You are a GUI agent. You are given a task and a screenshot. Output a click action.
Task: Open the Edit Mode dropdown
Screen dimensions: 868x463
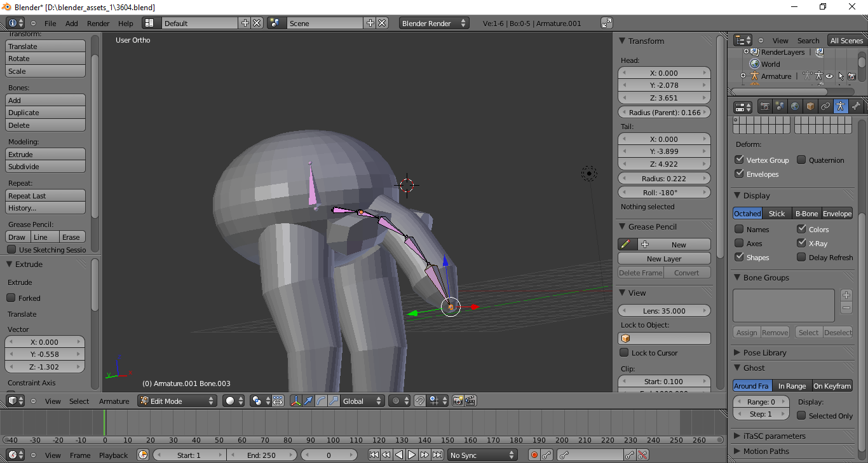click(x=177, y=401)
